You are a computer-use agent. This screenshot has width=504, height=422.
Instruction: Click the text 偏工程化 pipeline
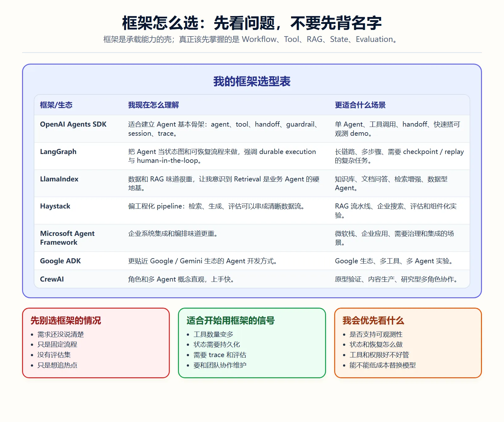217,206
